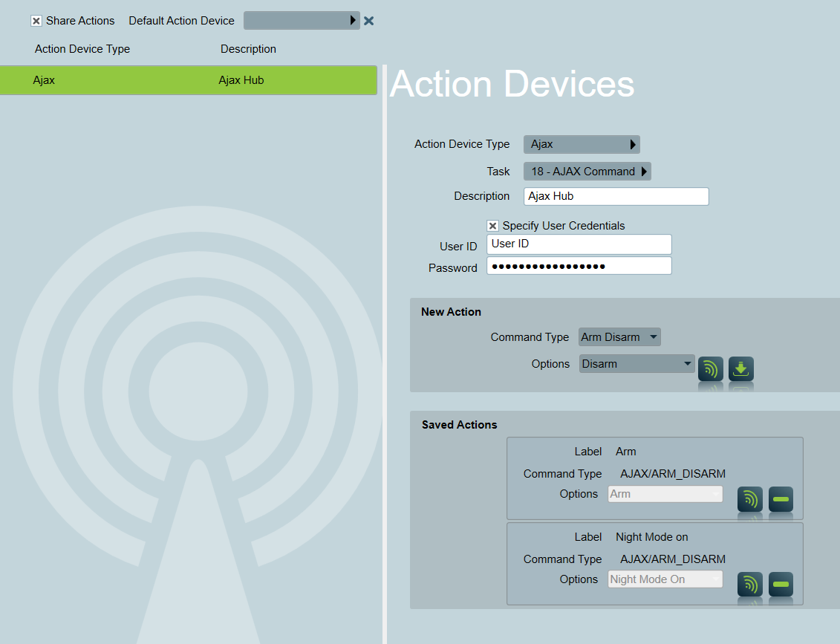
Task: Open the Task 18 - AJAX Command dropdown
Action: [x=587, y=172]
